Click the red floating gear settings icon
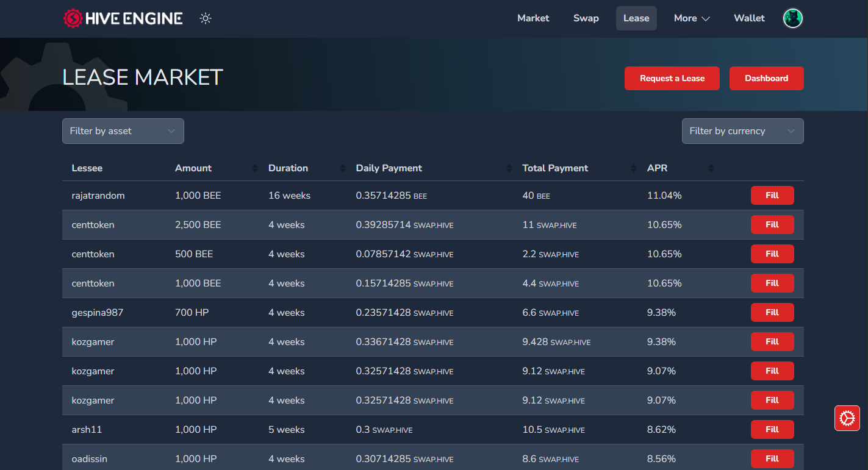868x470 pixels. 847,418
